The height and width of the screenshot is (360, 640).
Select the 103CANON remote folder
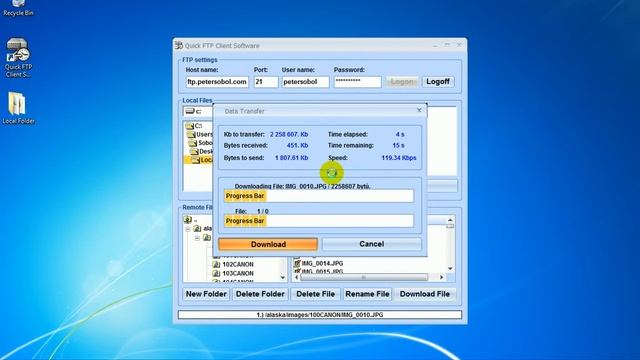tap(233, 273)
